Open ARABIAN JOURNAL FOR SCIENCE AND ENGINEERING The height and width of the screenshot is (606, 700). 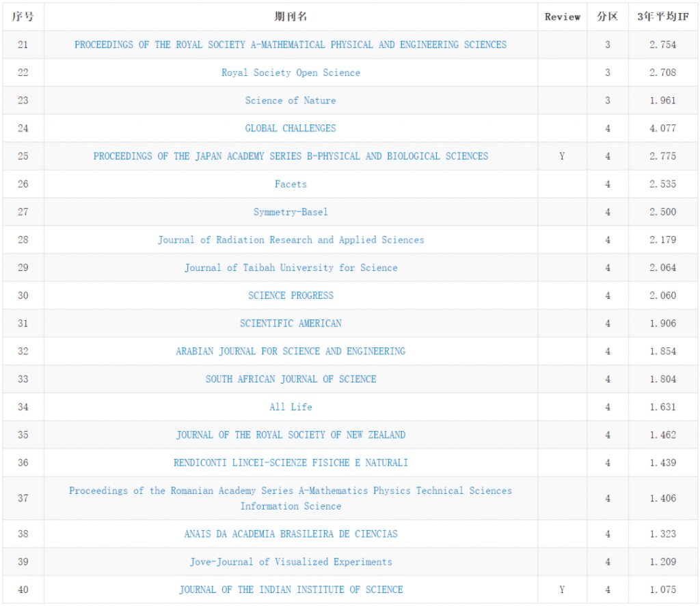click(x=291, y=352)
